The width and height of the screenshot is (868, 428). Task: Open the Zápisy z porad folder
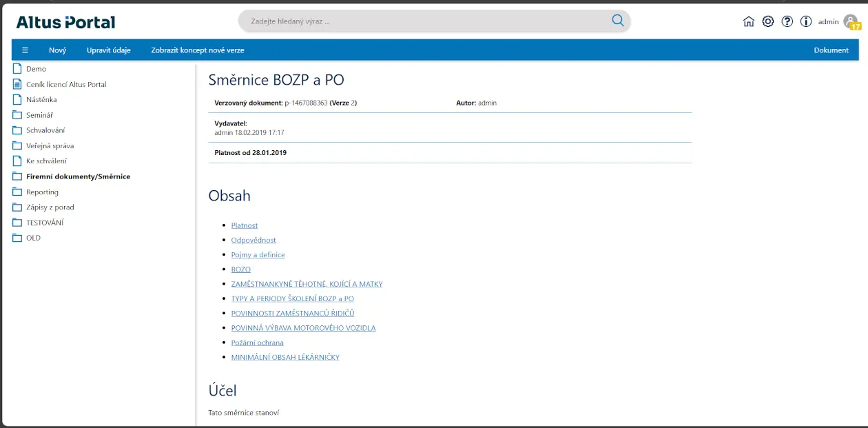[50, 207]
